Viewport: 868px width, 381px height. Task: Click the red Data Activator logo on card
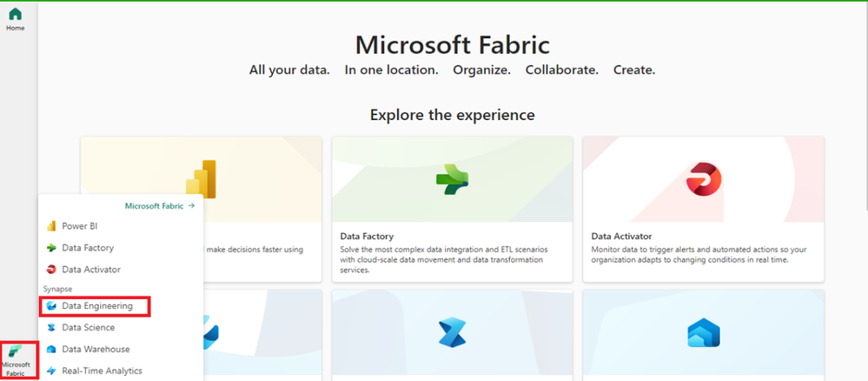(704, 179)
